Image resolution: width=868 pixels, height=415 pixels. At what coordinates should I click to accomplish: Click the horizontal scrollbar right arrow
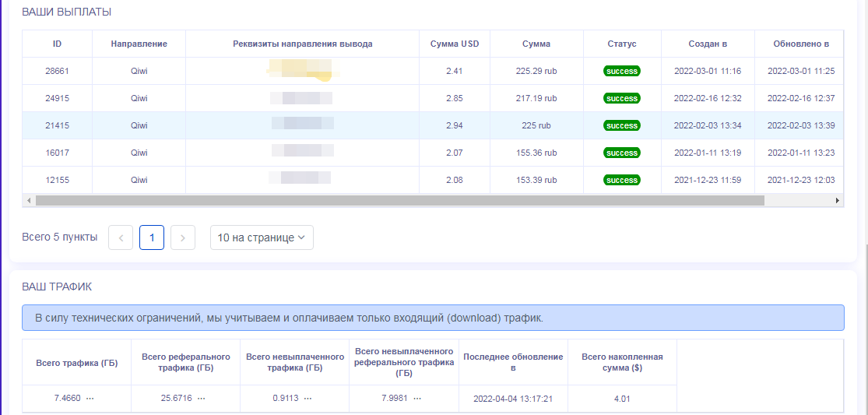tap(838, 200)
